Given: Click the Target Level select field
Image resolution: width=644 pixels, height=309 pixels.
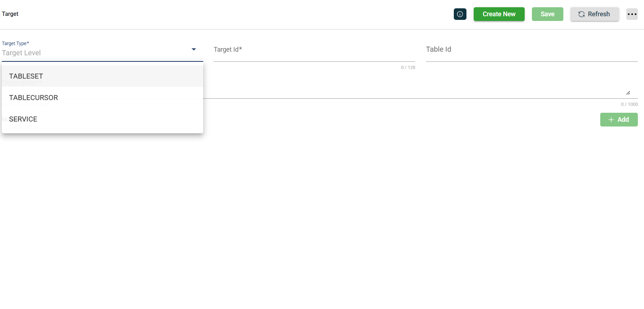Looking at the screenshot, I should 94,53.
